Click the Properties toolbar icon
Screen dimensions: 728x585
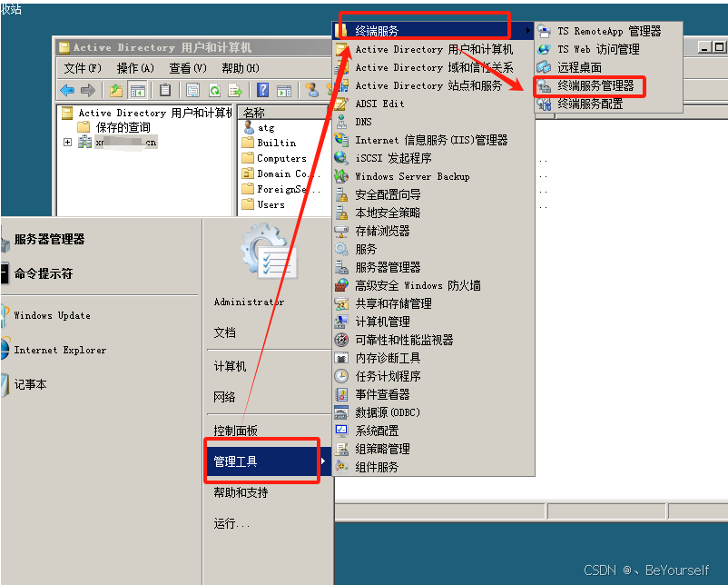point(192,90)
